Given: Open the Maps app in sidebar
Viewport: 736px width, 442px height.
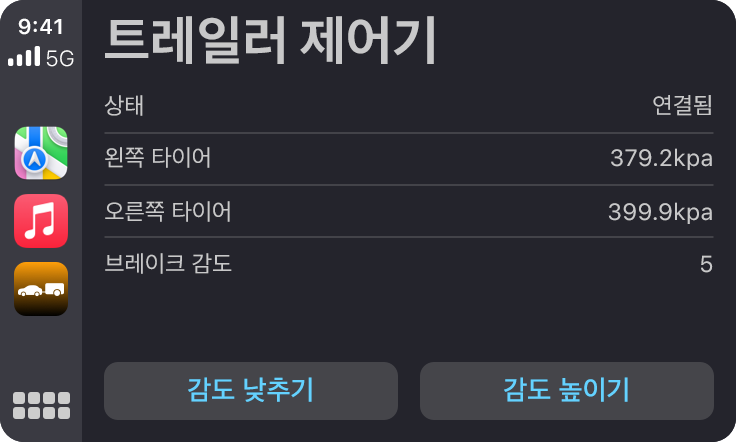Looking at the screenshot, I should click(41, 153).
